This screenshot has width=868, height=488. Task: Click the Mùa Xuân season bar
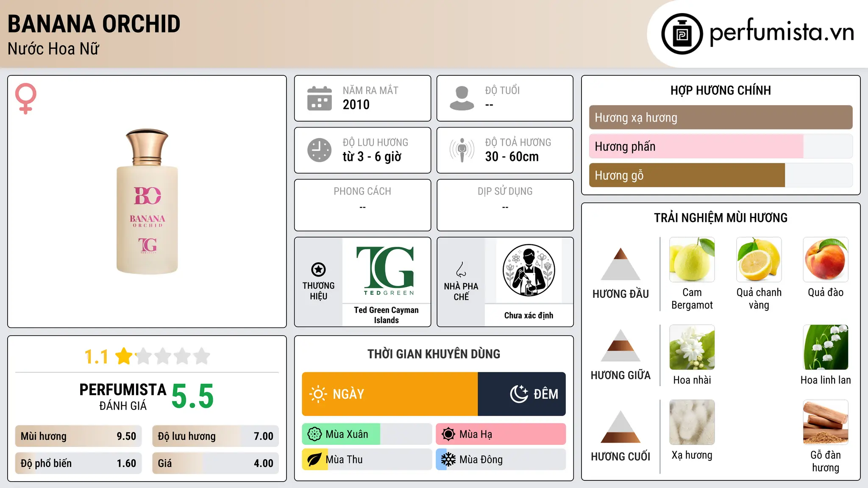[x=367, y=434]
